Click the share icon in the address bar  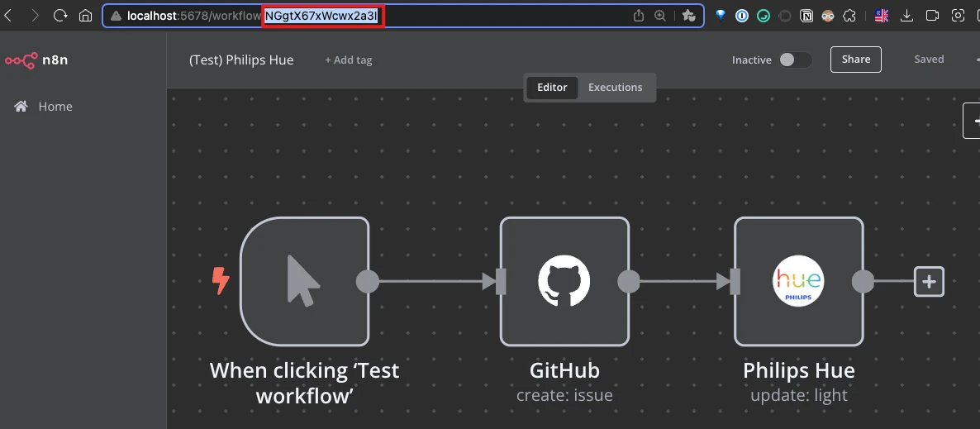pyautogui.click(x=638, y=16)
